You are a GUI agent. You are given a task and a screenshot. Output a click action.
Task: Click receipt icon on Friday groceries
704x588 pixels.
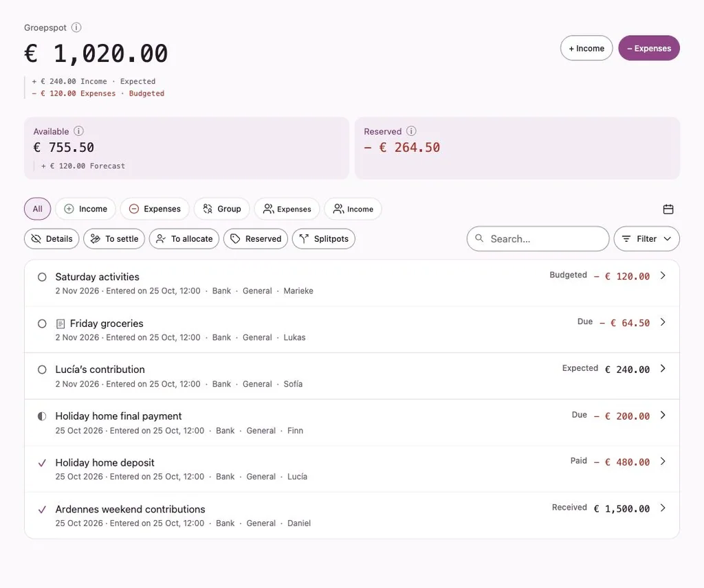tap(60, 324)
